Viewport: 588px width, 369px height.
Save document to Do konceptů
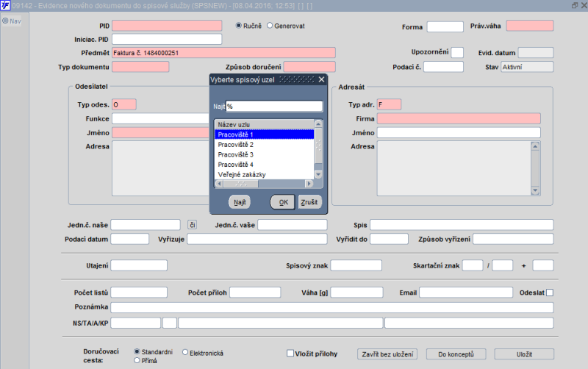(456, 354)
